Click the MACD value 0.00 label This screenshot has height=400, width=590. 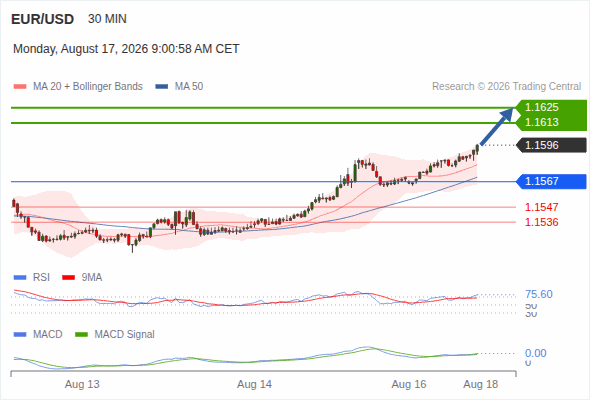pyautogui.click(x=535, y=353)
